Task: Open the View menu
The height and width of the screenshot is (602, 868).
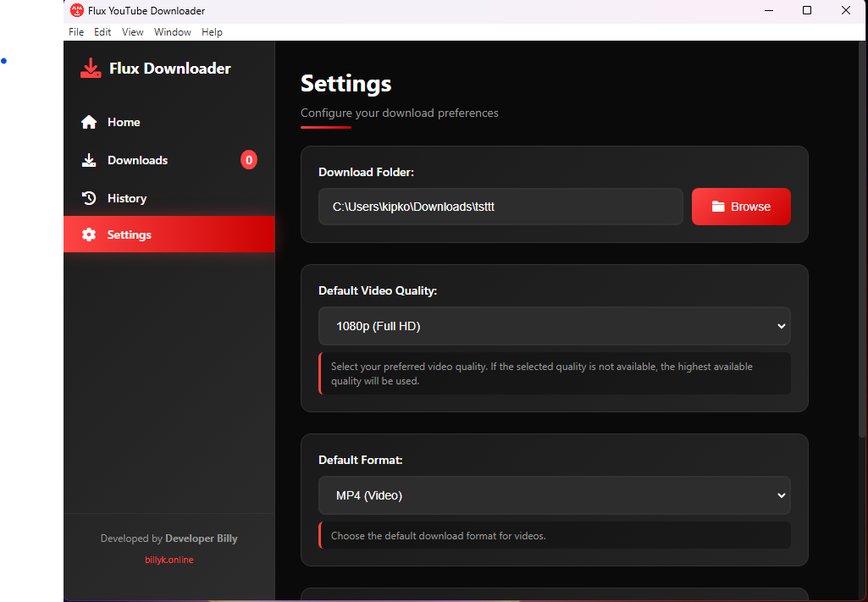Action: (x=133, y=32)
